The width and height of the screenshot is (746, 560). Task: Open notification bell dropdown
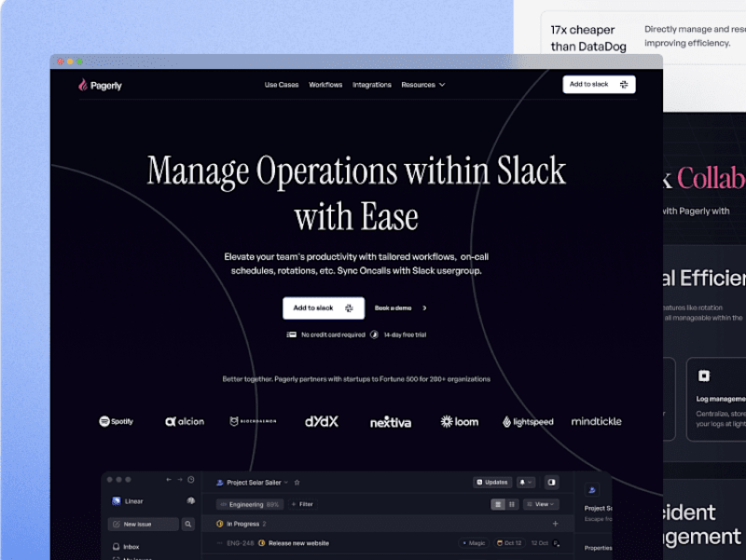[526, 483]
